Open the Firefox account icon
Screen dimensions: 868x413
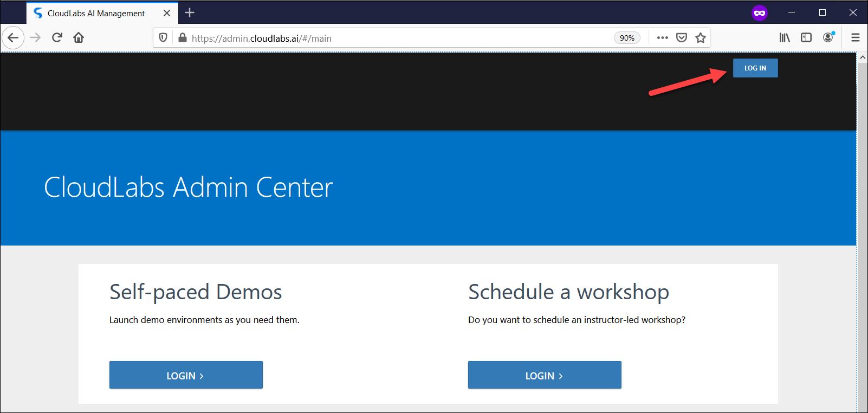tap(828, 37)
